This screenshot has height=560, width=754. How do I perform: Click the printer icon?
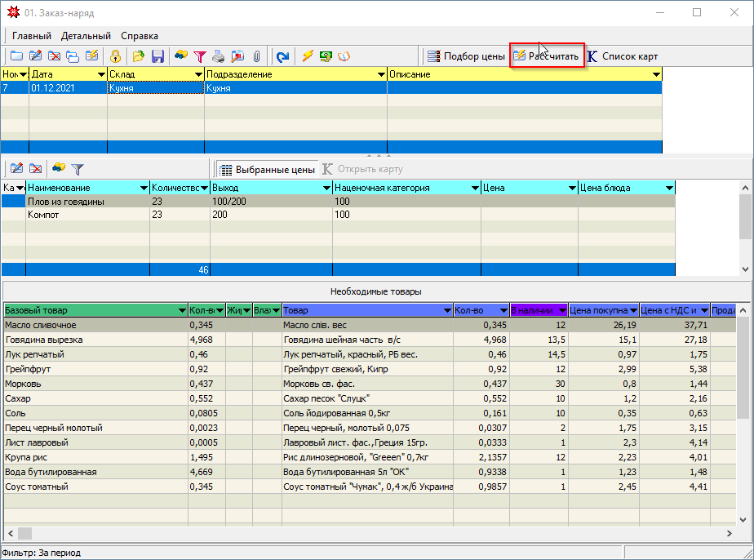(x=219, y=56)
